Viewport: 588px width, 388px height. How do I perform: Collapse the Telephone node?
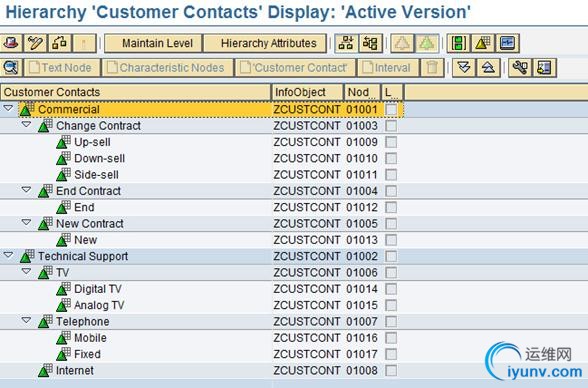click(x=26, y=320)
